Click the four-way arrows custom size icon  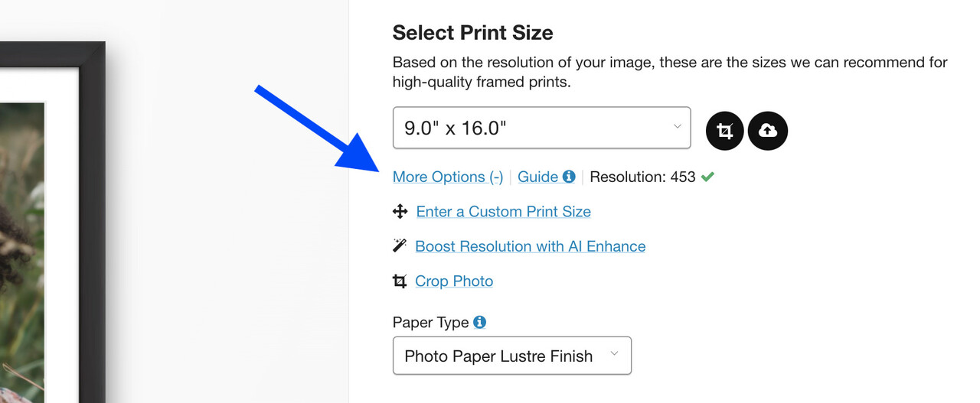400,212
